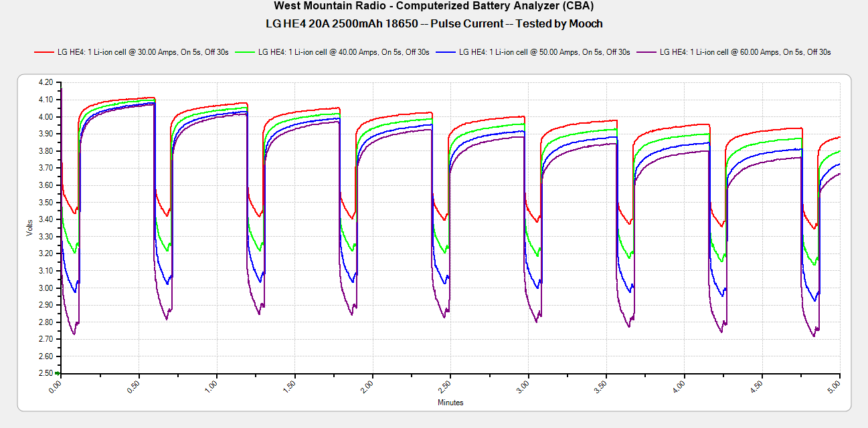Click the Minutes axis label
The width and height of the screenshot is (868, 428).
[x=450, y=403]
